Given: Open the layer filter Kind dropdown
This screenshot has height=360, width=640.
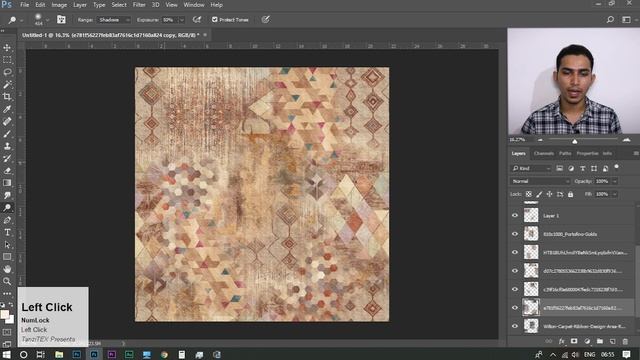Looking at the screenshot, I should tap(531, 168).
